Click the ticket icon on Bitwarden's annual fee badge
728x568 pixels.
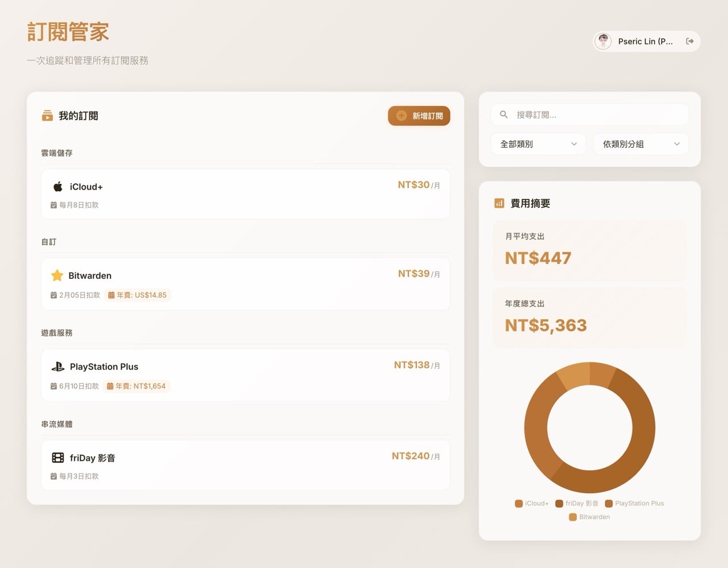tap(111, 295)
